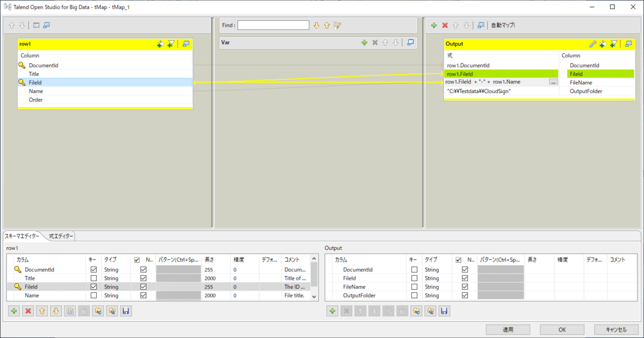Switch to 式エディター tab
The height and width of the screenshot is (338, 644).
[61, 236]
